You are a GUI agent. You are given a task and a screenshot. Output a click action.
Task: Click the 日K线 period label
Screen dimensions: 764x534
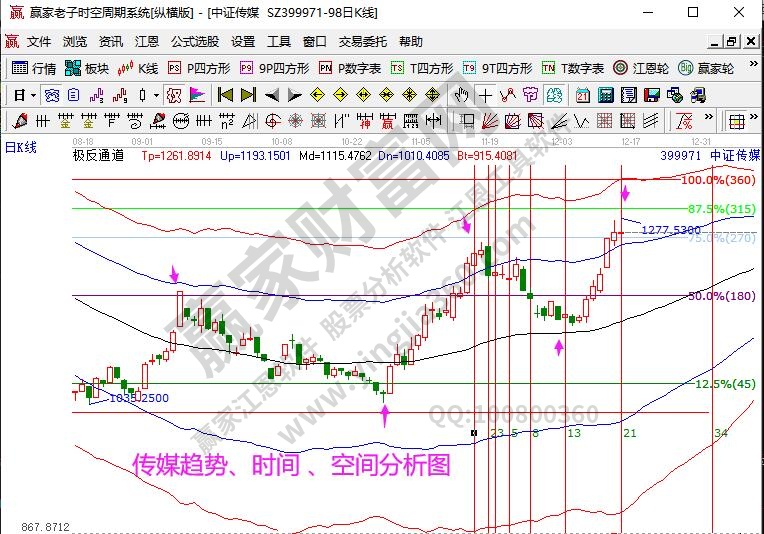(21, 147)
